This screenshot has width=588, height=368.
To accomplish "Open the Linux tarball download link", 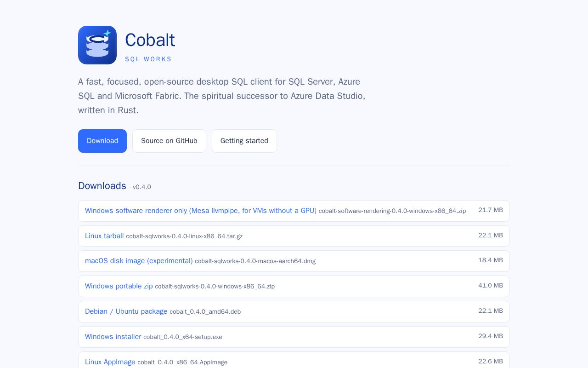I will pyautogui.click(x=104, y=236).
